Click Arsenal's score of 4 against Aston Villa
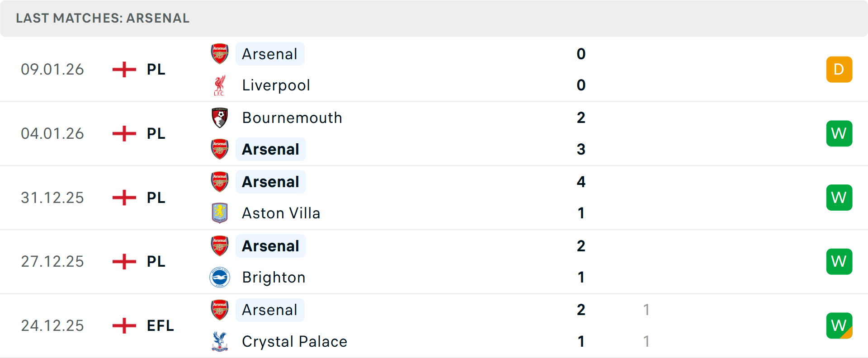 tap(581, 182)
